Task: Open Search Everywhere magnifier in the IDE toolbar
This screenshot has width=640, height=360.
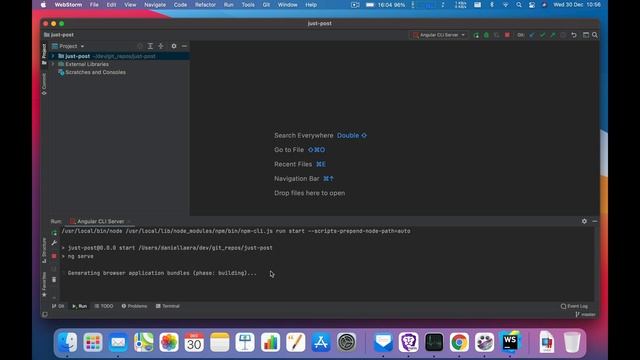Action: [595, 35]
